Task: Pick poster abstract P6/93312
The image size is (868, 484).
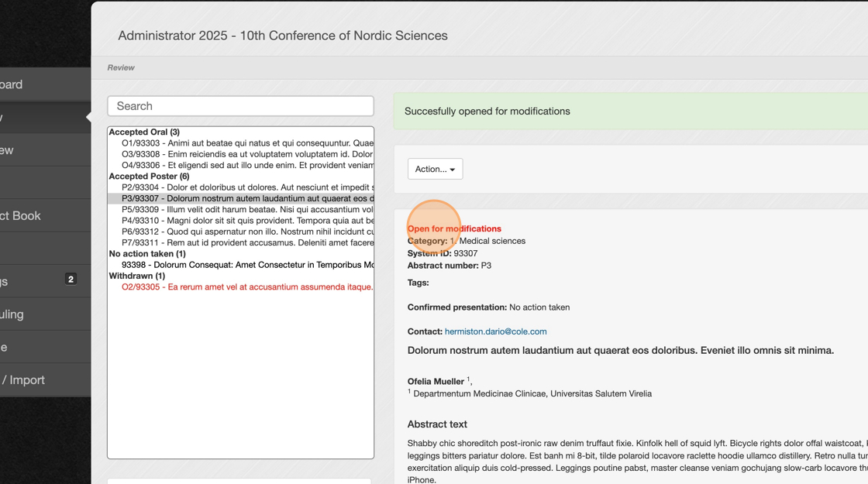Action: click(246, 232)
